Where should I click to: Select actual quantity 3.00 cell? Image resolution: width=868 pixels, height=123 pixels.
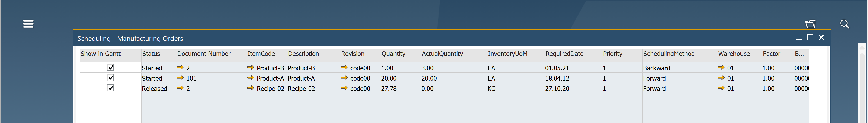(x=454, y=68)
